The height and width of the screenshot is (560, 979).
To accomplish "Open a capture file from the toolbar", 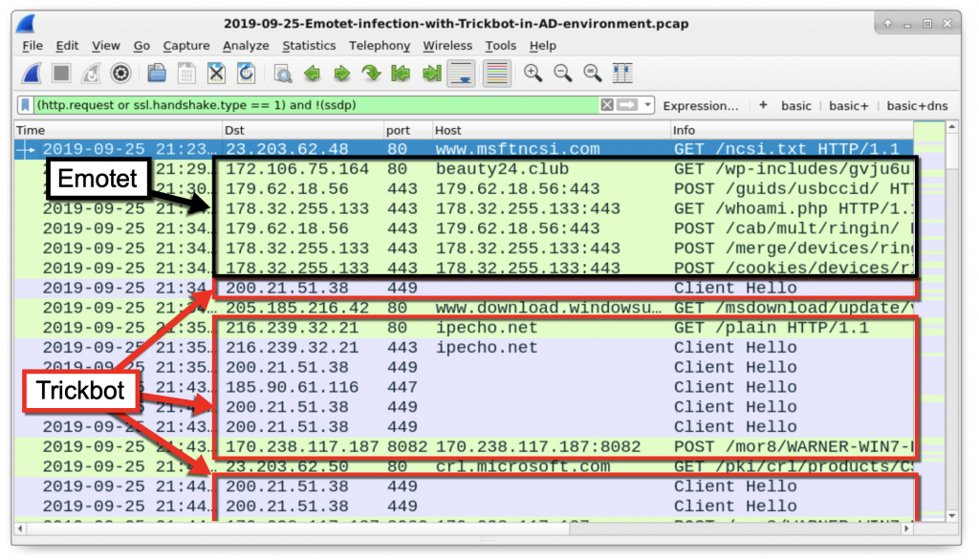I will click(157, 74).
